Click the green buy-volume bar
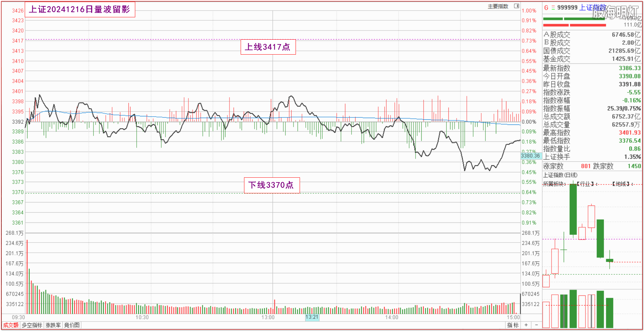Image resolution: width=644 pixels, height=331 pixels. pos(574,19)
